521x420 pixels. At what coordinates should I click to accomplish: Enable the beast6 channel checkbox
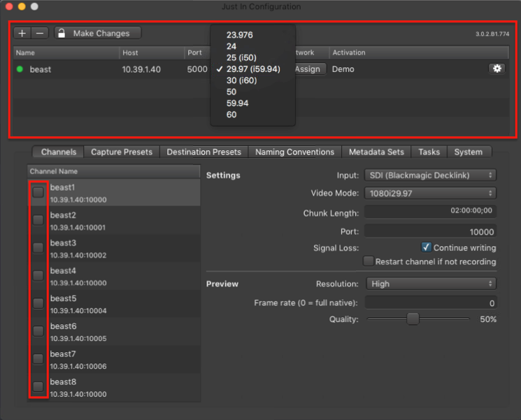click(38, 331)
